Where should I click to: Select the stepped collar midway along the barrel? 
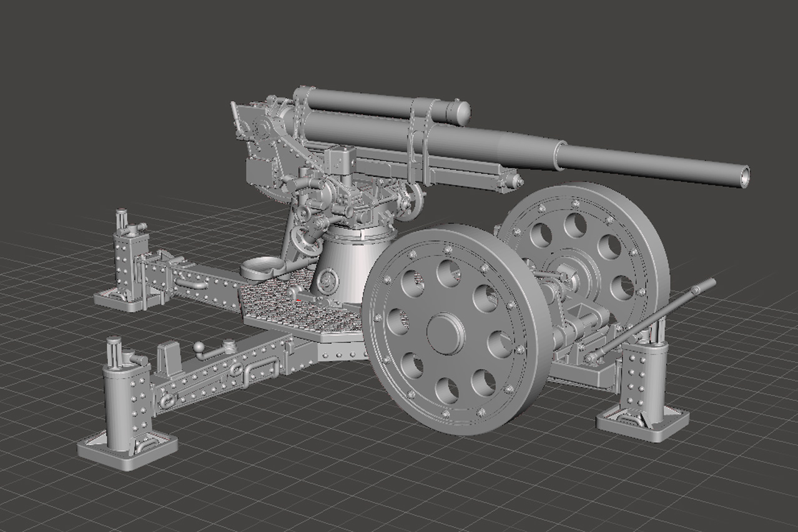point(558,155)
